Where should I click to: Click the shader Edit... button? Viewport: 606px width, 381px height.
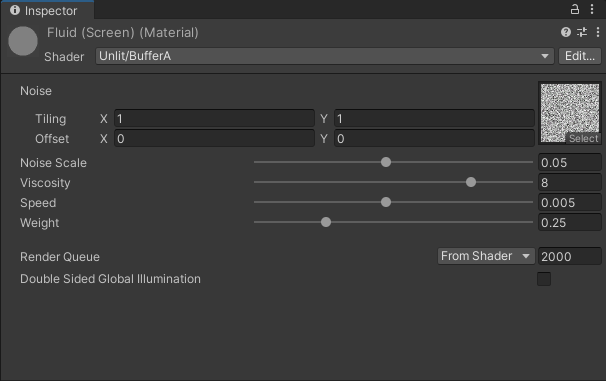[580, 56]
